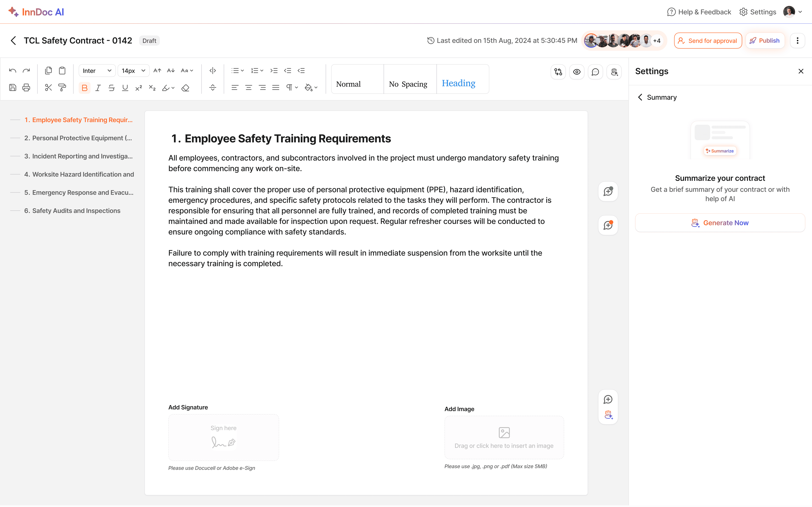Click the version compare icon

pyautogui.click(x=558, y=72)
